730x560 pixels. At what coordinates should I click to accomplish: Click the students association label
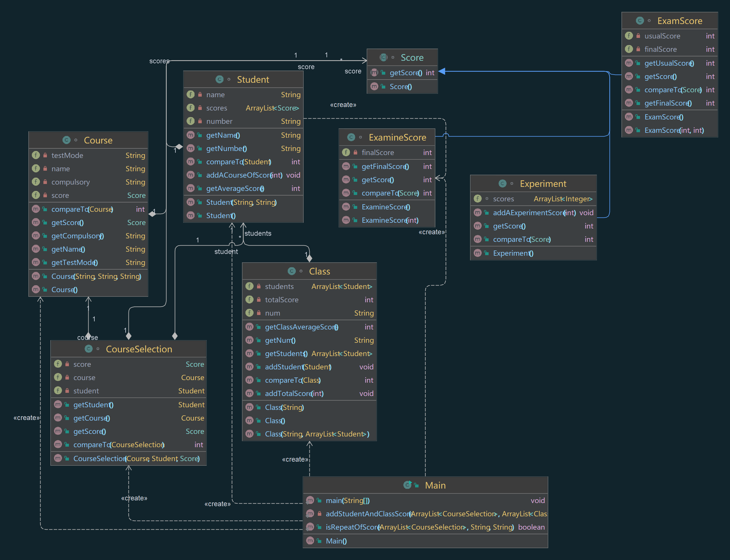258,233
